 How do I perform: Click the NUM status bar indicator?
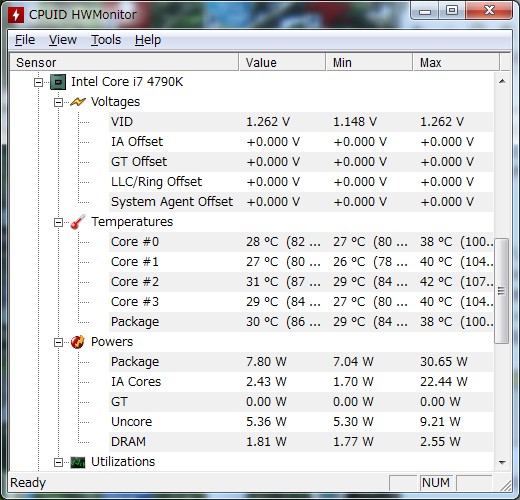coord(436,483)
